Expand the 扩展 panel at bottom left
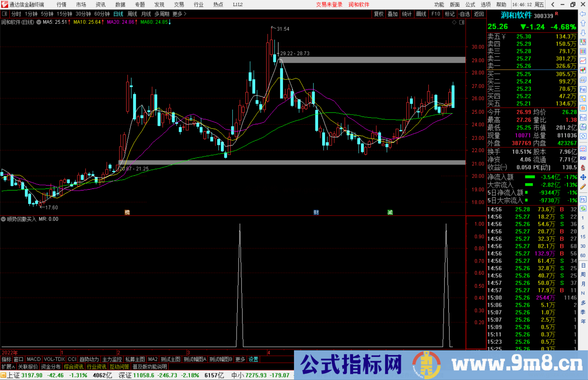The height and width of the screenshot is (380, 588). coord(7,367)
